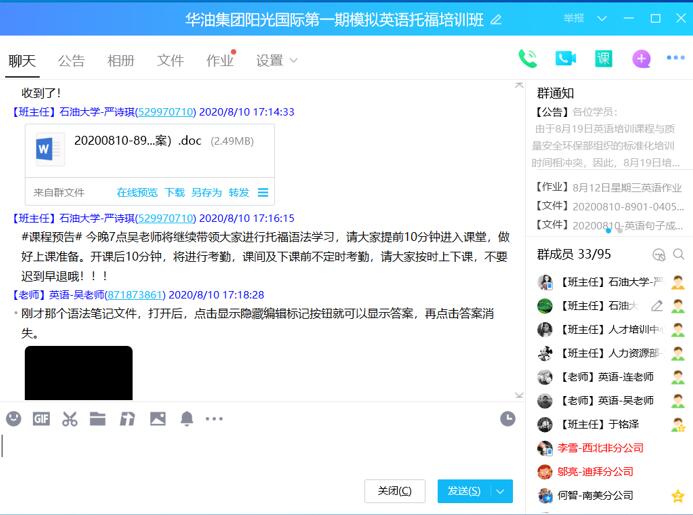Open the 设置 dropdown tab
The height and width of the screenshot is (515, 693).
tap(276, 61)
